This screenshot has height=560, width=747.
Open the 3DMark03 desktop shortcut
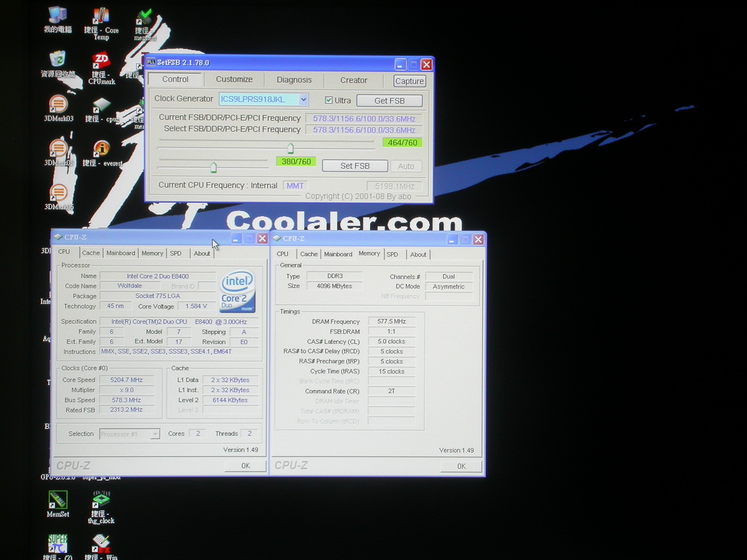point(58,109)
